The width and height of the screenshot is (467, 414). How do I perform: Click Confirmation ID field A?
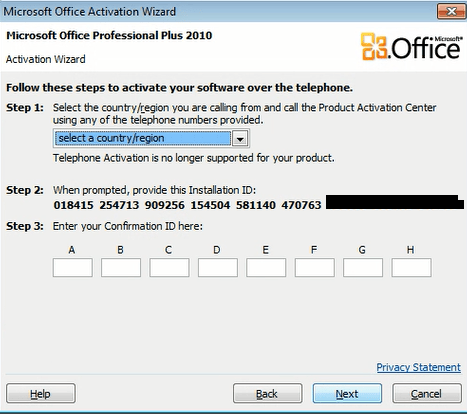coord(73,267)
